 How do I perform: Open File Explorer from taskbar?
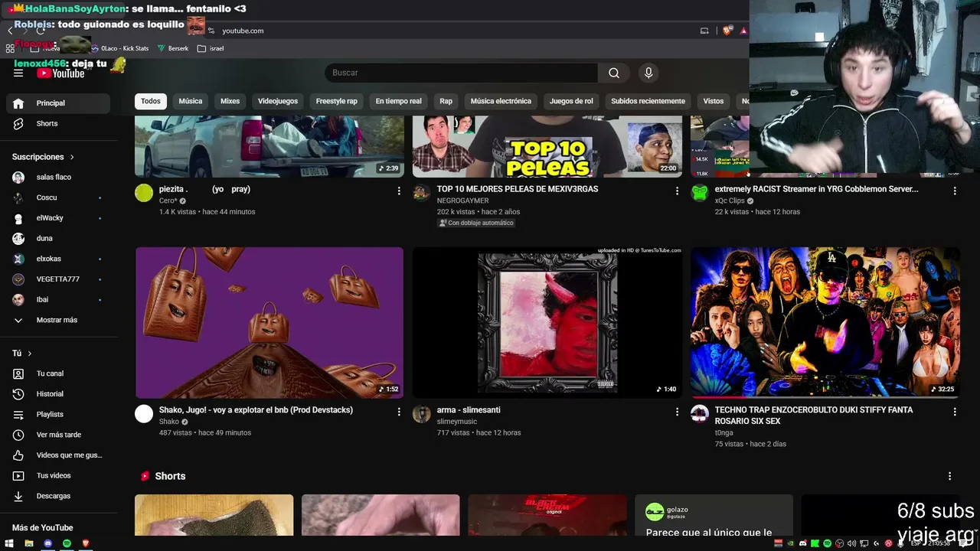[29, 543]
